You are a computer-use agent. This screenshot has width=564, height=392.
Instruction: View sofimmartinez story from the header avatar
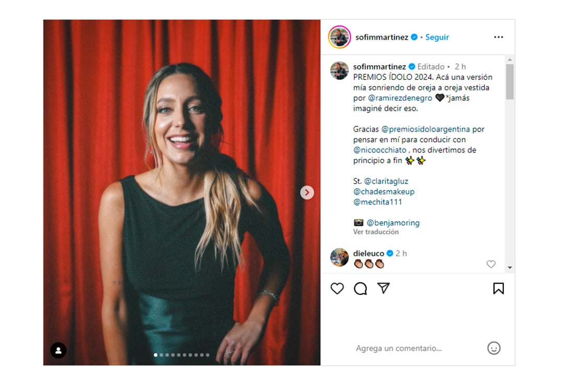339,37
